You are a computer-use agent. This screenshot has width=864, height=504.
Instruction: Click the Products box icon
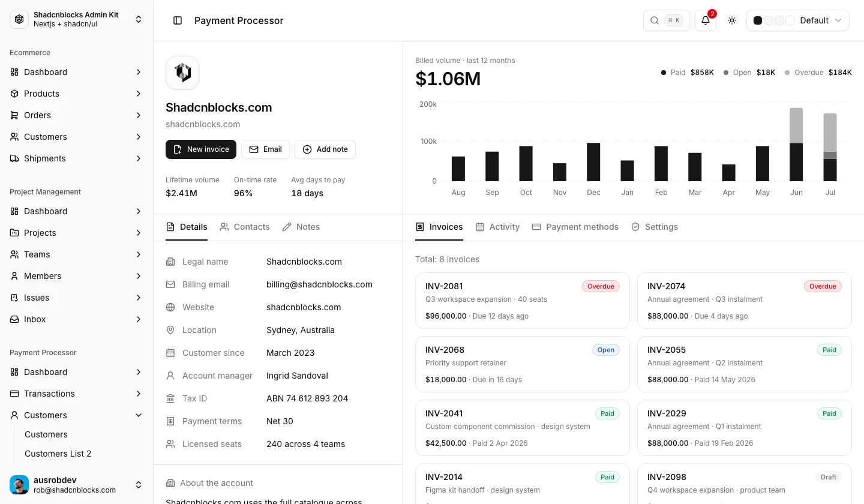point(14,94)
